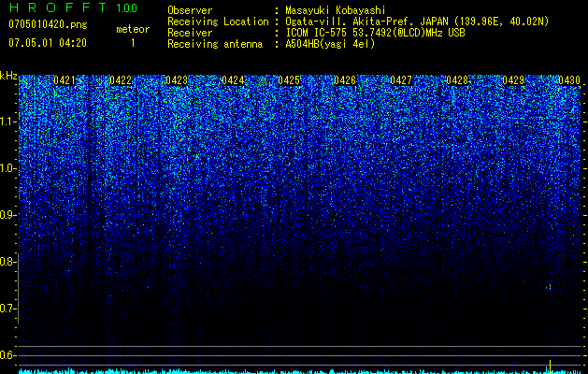This screenshot has height=374, width=588.
Task: Click the 0430 time marker
Action: tap(569, 80)
